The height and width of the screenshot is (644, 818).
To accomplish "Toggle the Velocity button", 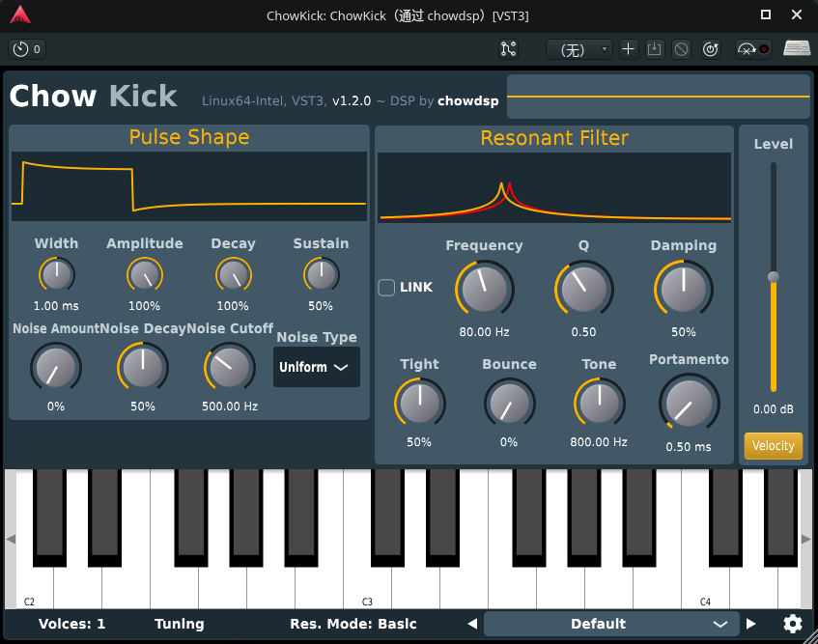I will pyautogui.click(x=774, y=446).
